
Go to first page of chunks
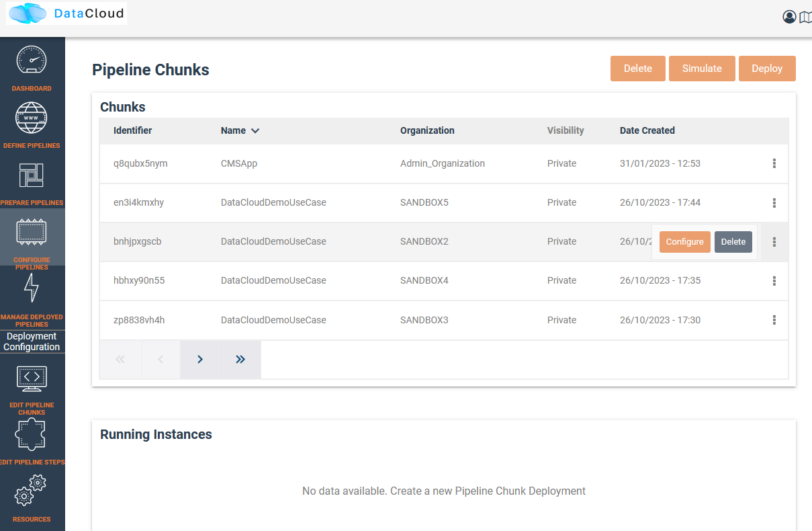(x=121, y=360)
